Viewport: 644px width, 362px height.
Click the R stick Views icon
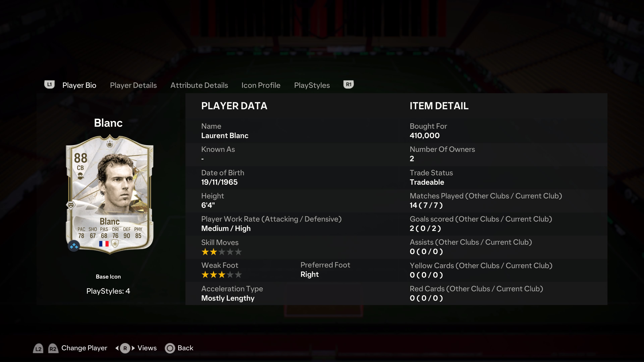tap(125, 348)
